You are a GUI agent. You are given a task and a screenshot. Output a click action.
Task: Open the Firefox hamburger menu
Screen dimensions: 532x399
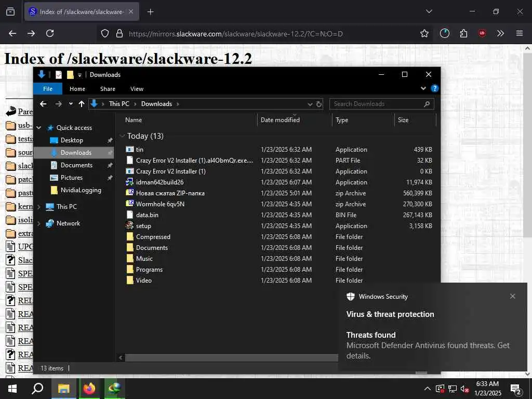(519, 33)
